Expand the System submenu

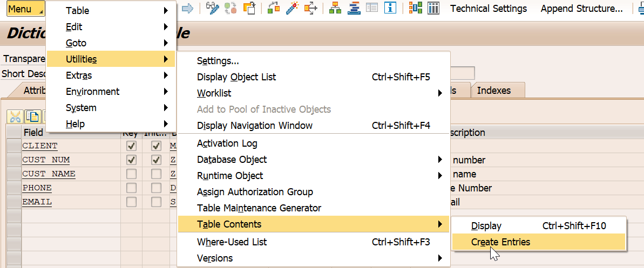click(x=111, y=108)
